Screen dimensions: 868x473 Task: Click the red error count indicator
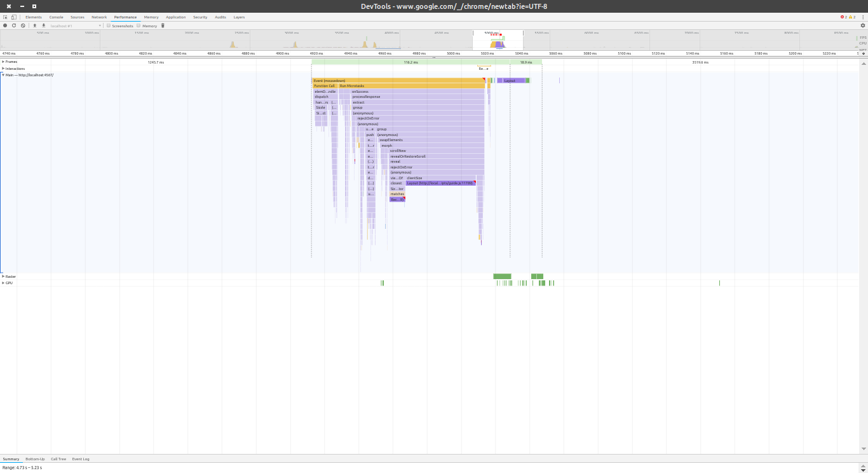[843, 17]
